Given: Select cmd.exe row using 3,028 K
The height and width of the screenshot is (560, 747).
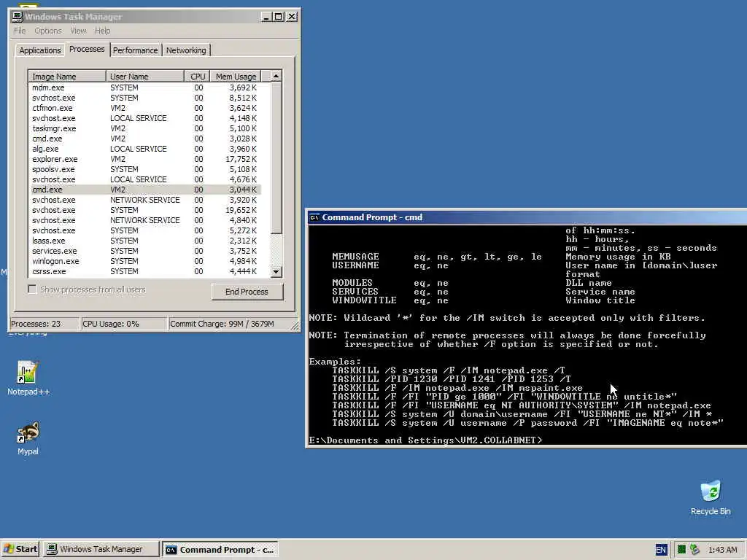Looking at the screenshot, I should pos(145,139).
